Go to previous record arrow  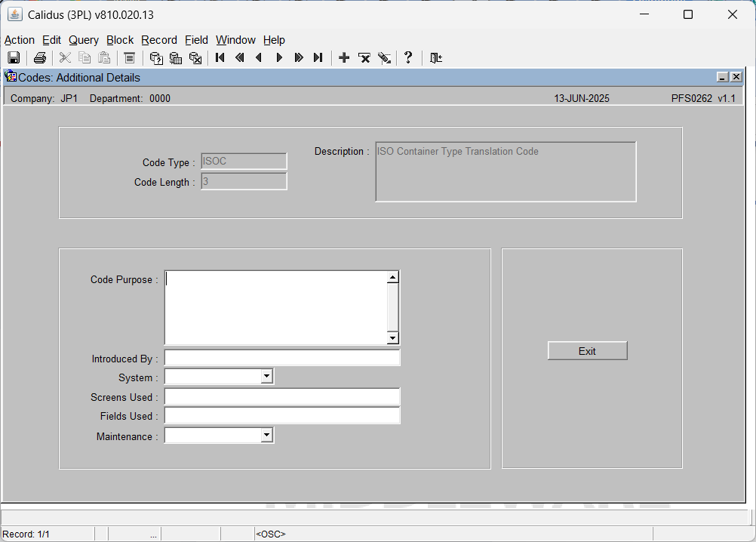coord(259,58)
